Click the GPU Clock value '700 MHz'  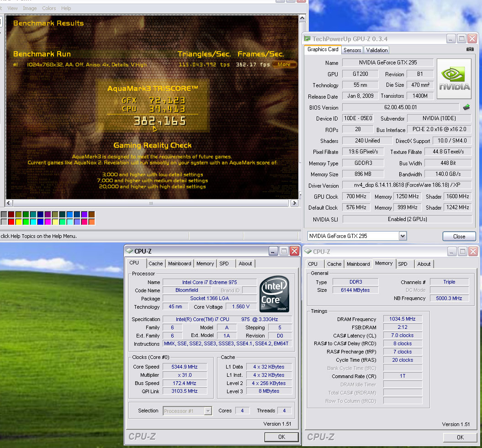click(x=356, y=196)
